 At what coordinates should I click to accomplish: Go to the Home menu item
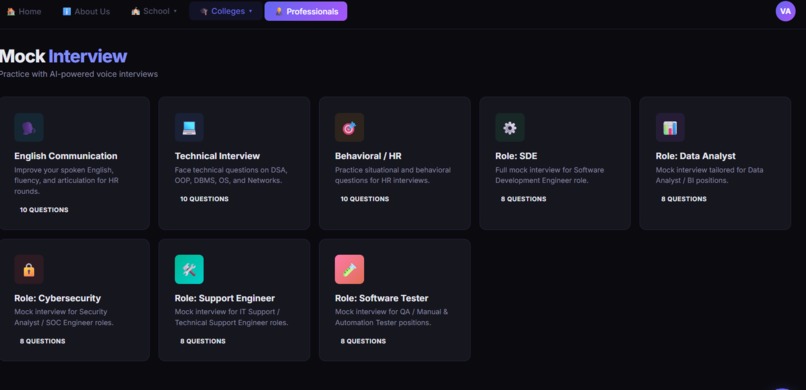[24, 11]
